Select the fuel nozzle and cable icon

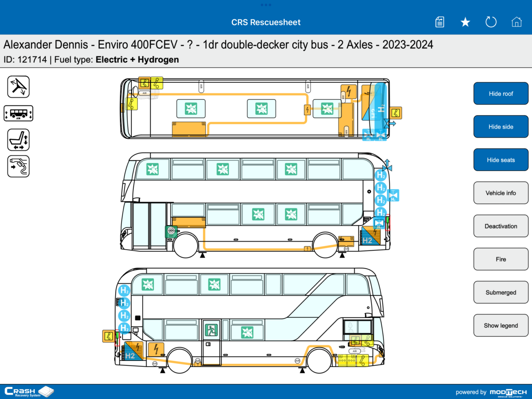click(x=19, y=167)
